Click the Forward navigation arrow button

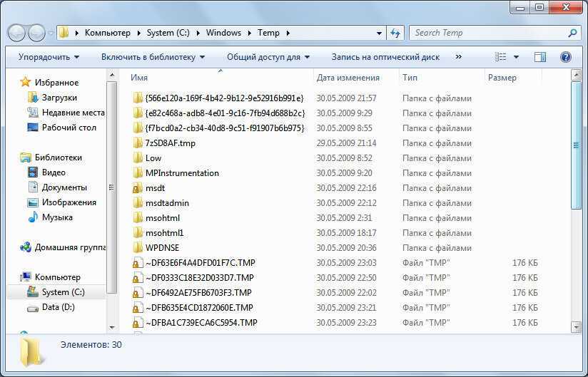pos(37,33)
